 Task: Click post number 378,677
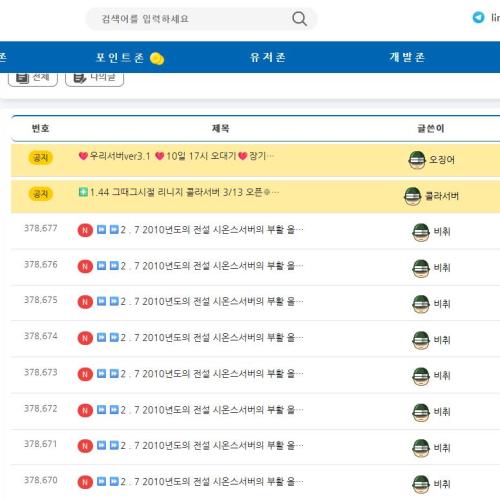click(x=41, y=228)
